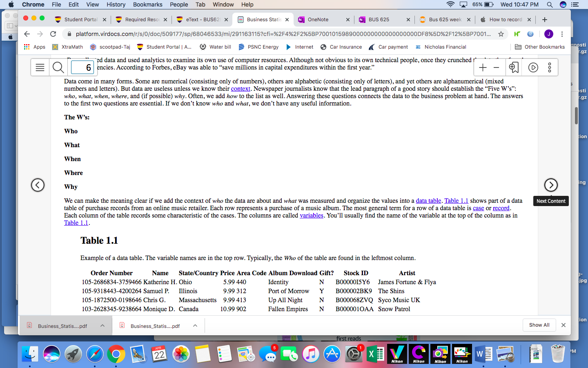Bookmark this page with Chrome's star
The image size is (588, 368).
pos(501,34)
